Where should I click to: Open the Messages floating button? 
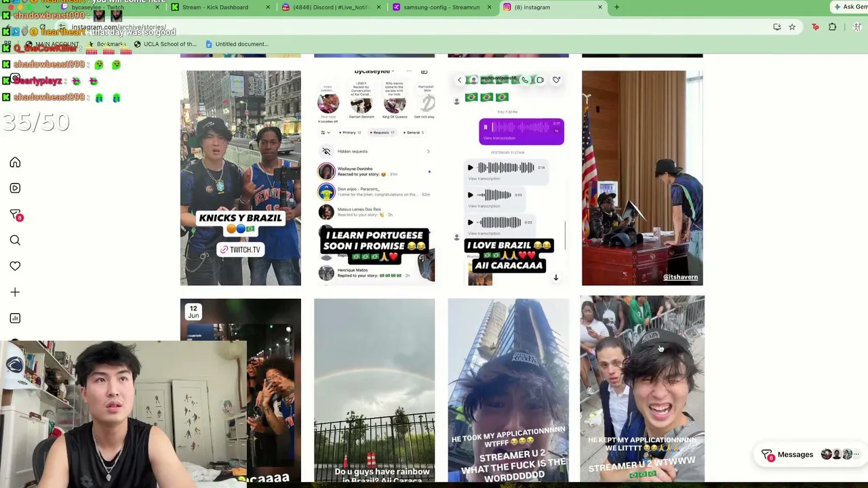[810, 455]
